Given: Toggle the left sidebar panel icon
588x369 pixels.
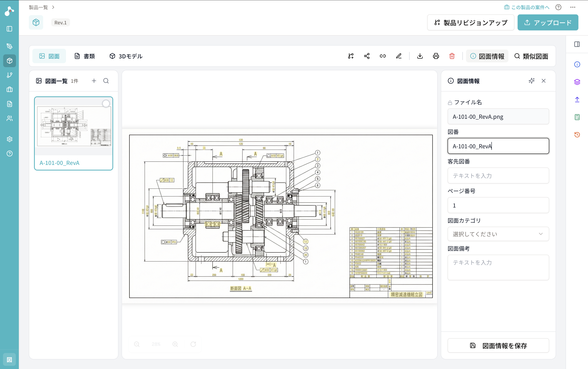Looking at the screenshot, I should coord(10,29).
